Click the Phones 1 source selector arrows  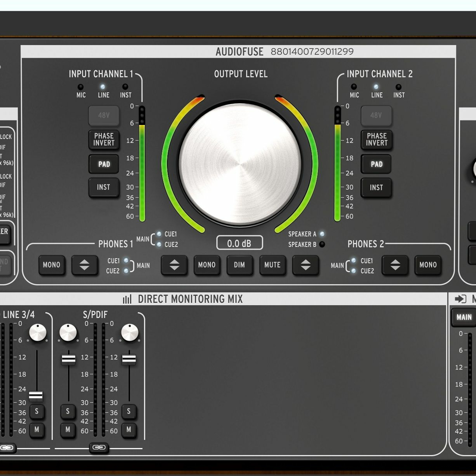click(85, 265)
